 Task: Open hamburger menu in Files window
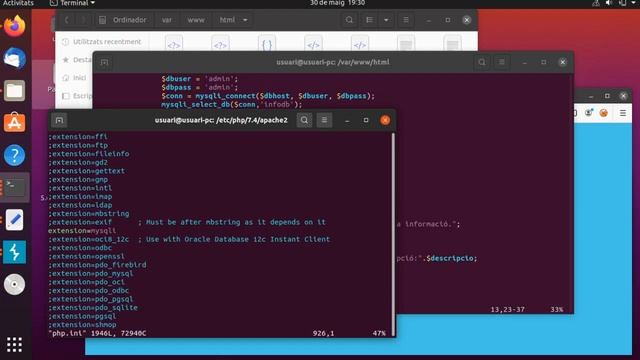coord(406,20)
